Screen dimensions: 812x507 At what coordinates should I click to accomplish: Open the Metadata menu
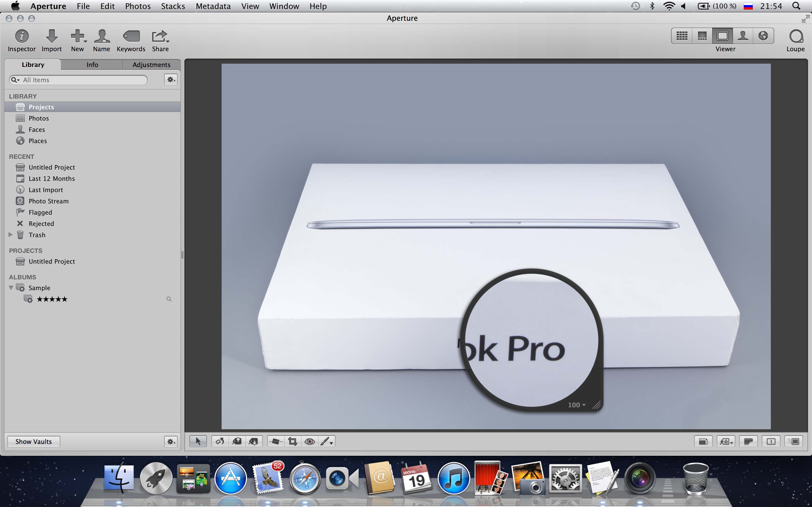213,6
